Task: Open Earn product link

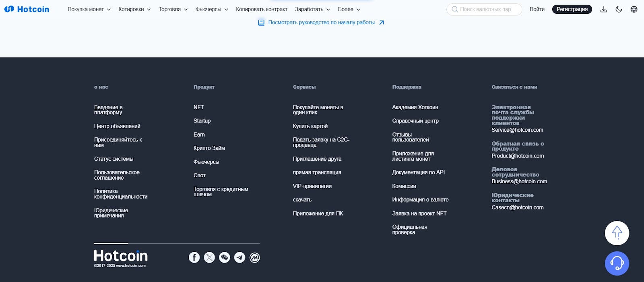Action: [x=199, y=135]
